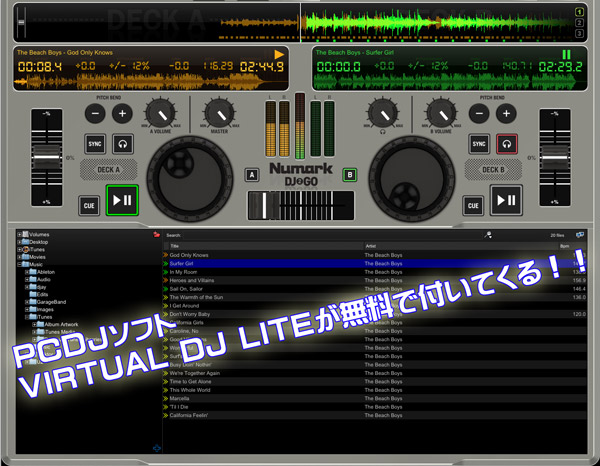Click the A VOLUME knob
This screenshot has height=466, width=600.
click(x=160, y=114)
